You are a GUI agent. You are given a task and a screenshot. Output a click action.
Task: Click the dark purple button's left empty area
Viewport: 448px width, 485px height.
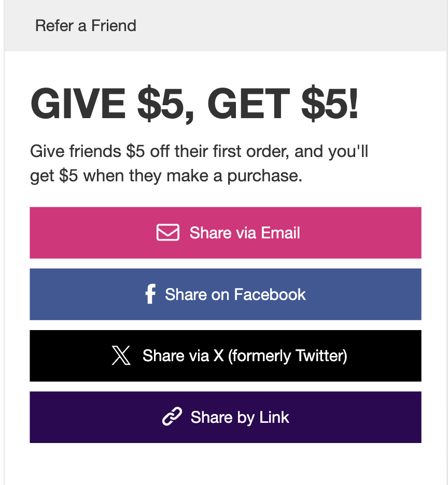click(93, 417)
